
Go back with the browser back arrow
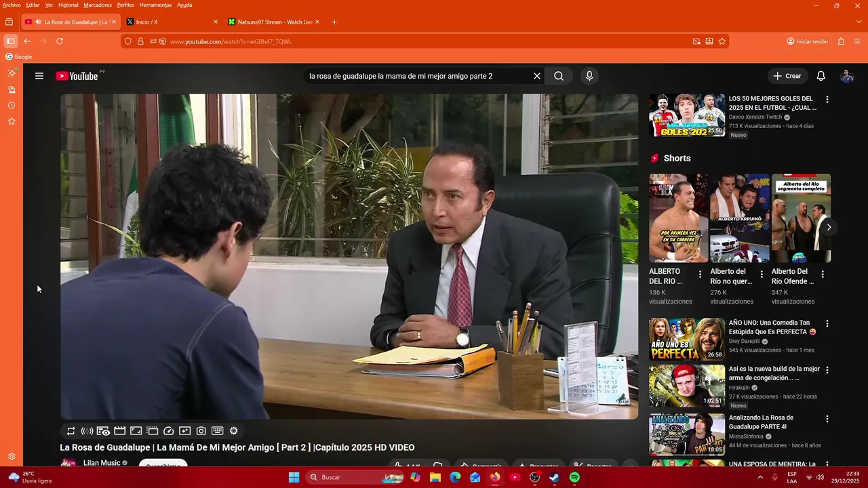pos(27,41)
